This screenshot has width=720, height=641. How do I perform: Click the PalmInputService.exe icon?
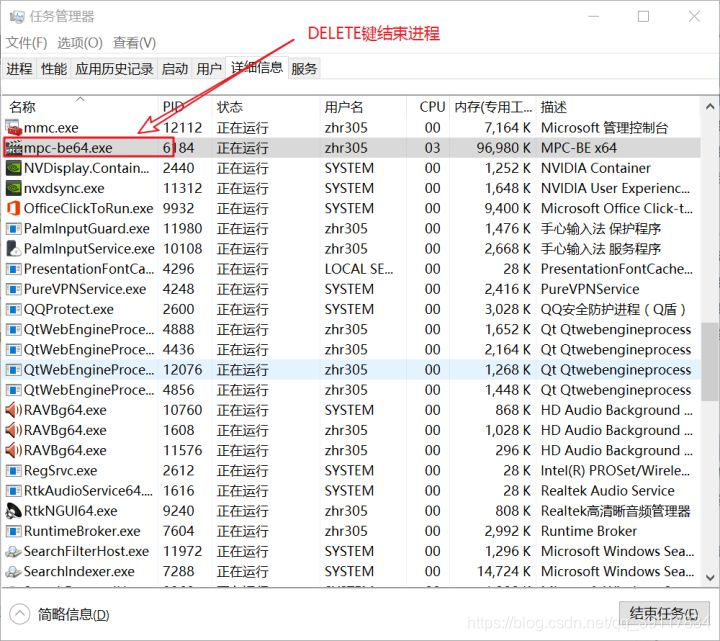[x=13, y=249]
